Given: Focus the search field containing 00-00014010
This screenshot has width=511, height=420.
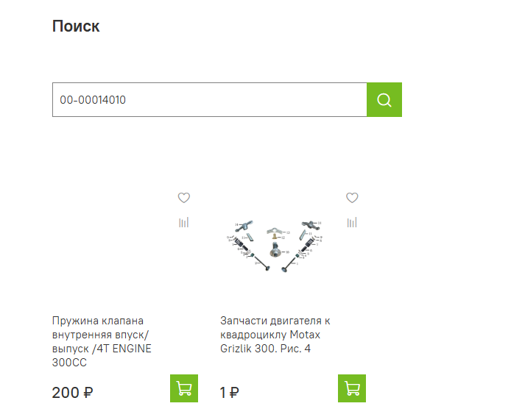Looking at the screenshot, I should (x=209, y=100).
